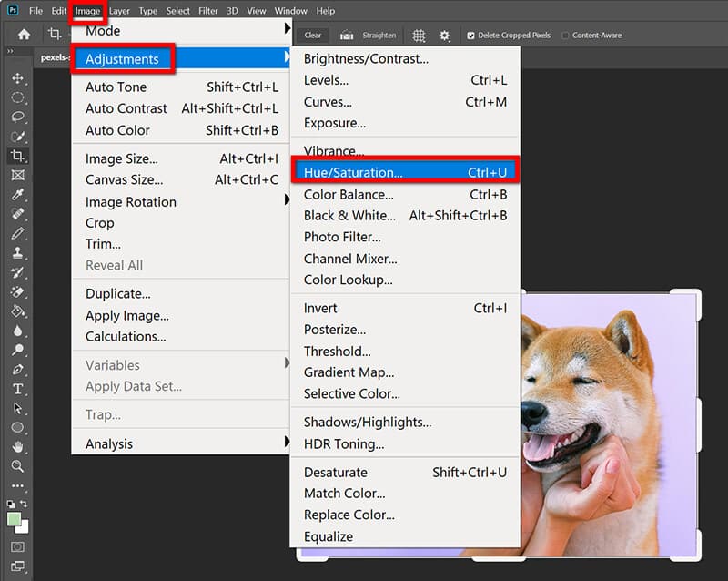Toggle Delete Cropped Pixels off

(x=472, y=35)
